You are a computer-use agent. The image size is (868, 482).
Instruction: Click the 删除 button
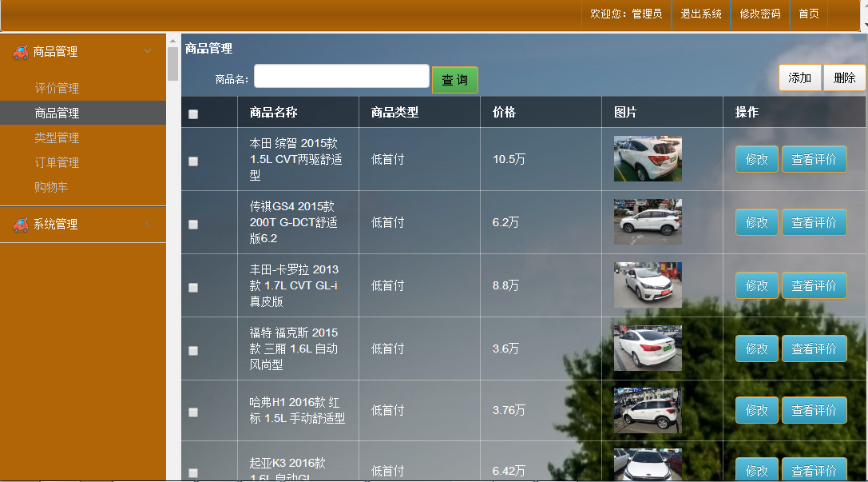[x=844, y=78]
